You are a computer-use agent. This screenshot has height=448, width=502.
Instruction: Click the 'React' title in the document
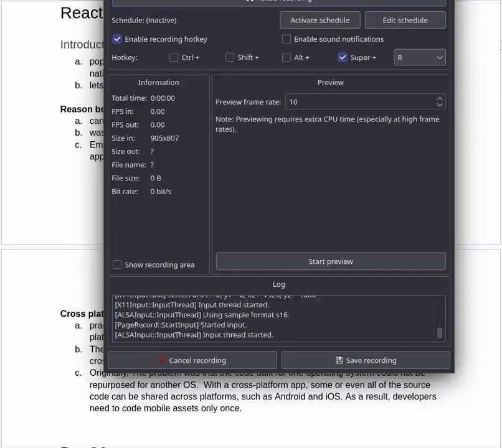click(x=82, y=13)
